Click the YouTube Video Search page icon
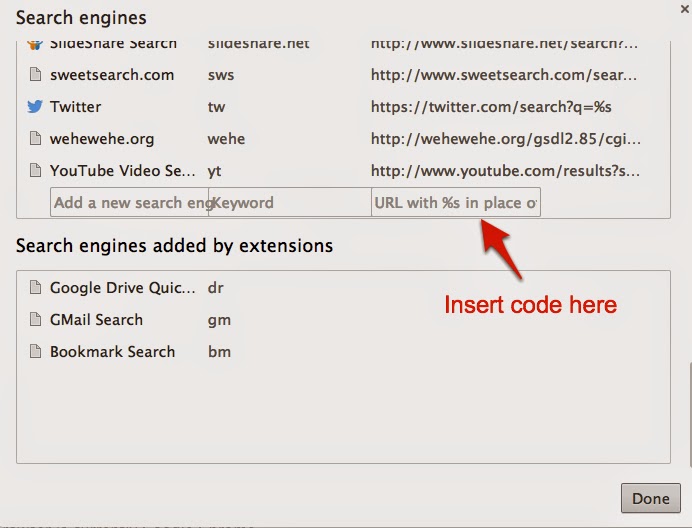Image resolution: width=692 pixels, height=528 pixels. [35, 170]
